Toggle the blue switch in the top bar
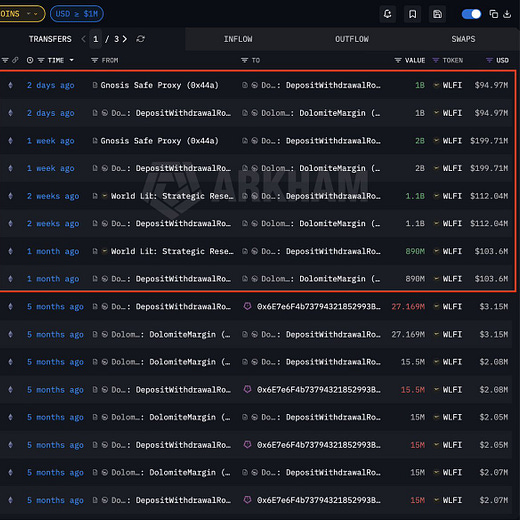This screenshot has width=520, height=520. [471, 14]
